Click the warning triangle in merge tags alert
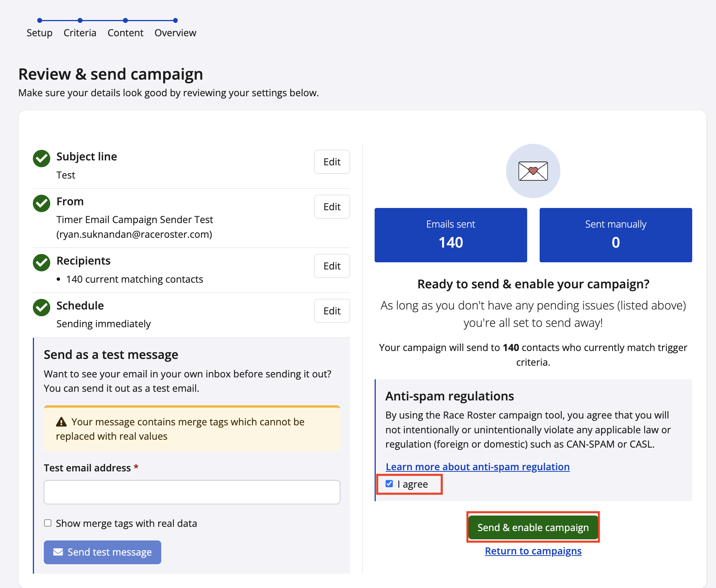The width and height of the screenshot is (716, 588). coord(61,422)
